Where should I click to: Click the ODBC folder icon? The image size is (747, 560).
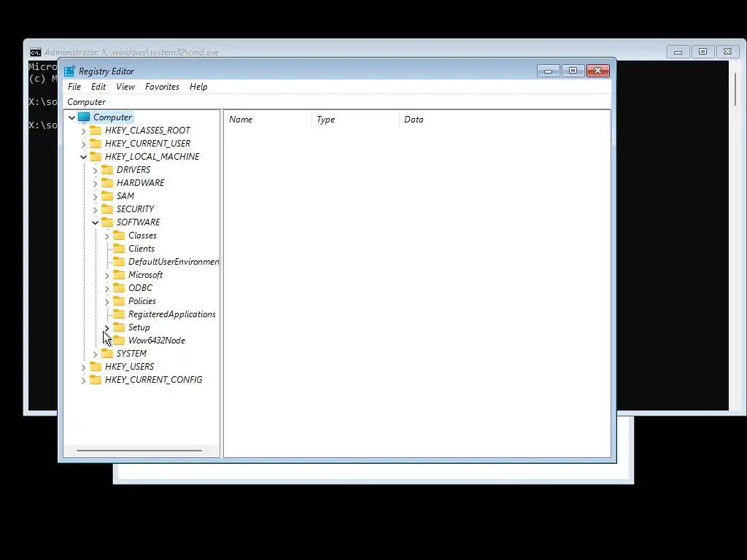pos(119,287)
